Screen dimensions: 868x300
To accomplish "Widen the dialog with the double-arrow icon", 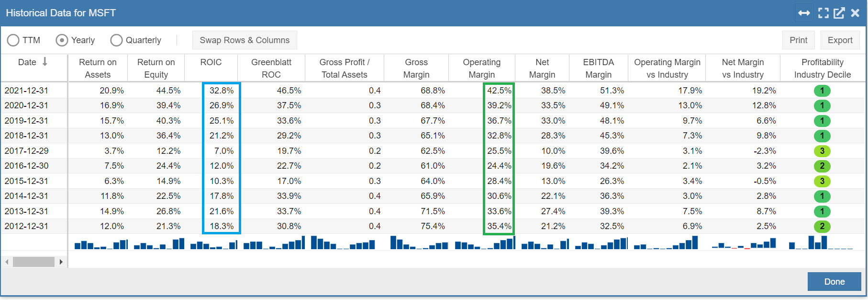I will coord(804,13).
